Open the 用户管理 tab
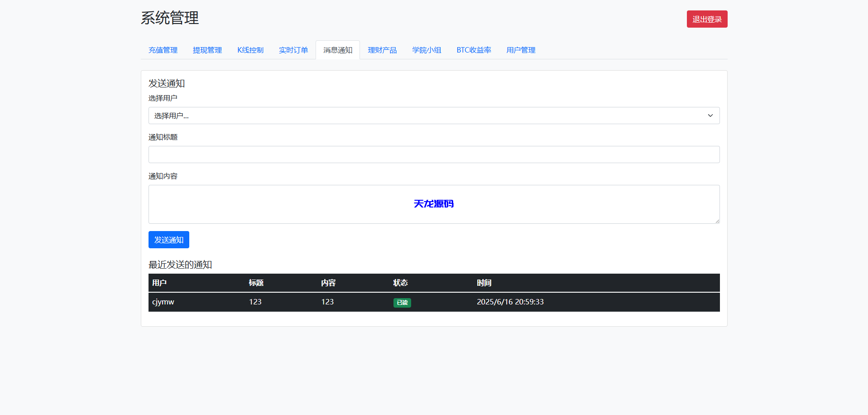The height and width of the screenshot is (415, 868). [521, 50]
